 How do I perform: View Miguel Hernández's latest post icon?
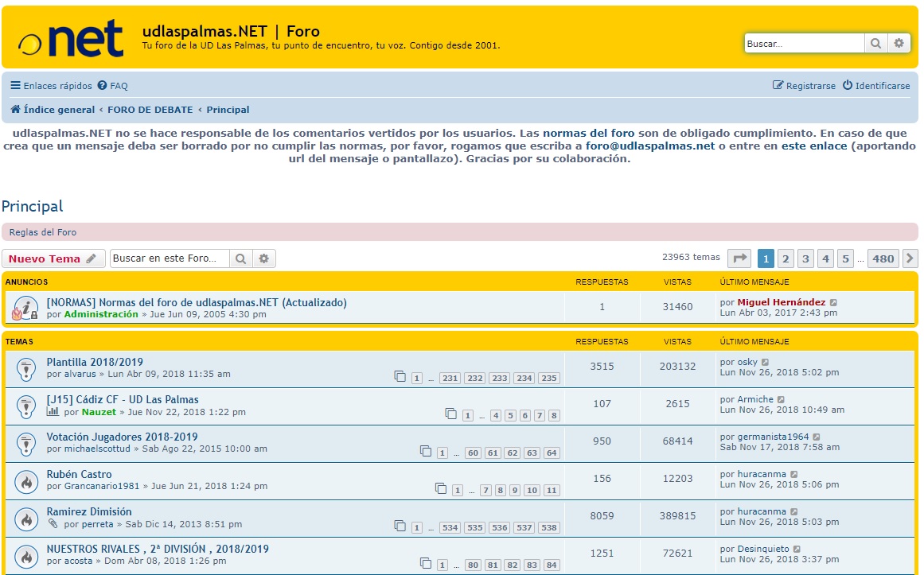[833, 302]
